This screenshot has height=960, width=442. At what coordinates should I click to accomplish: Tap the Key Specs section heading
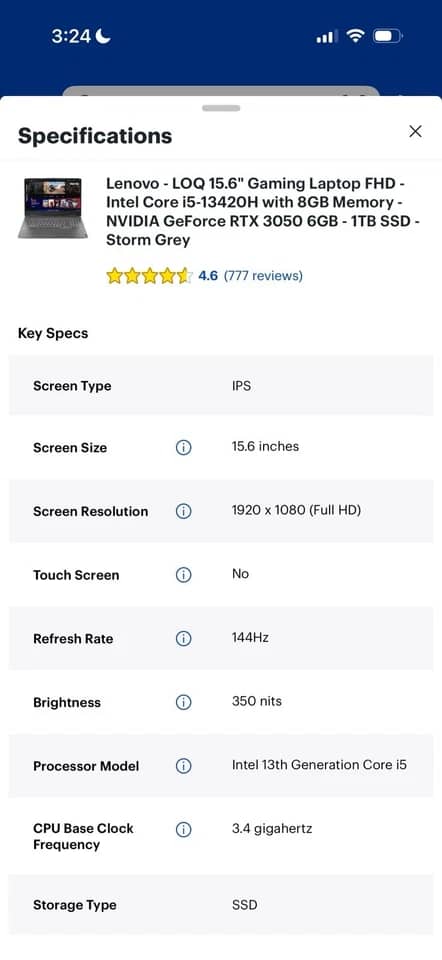tap(53, 333)
